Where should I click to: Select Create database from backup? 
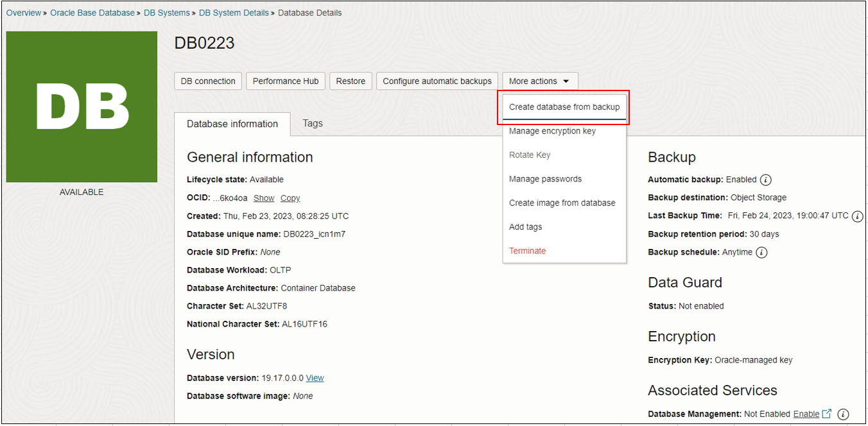[x=564, y=107]
